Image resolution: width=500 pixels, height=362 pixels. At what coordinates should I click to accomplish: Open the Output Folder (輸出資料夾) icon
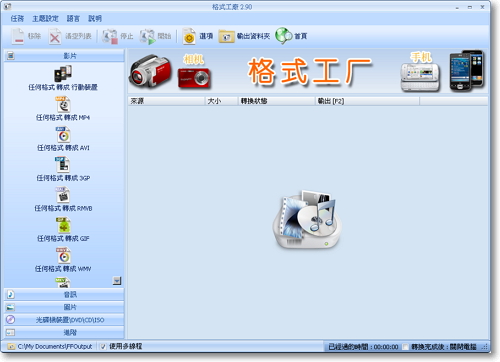tap(226, 36)
